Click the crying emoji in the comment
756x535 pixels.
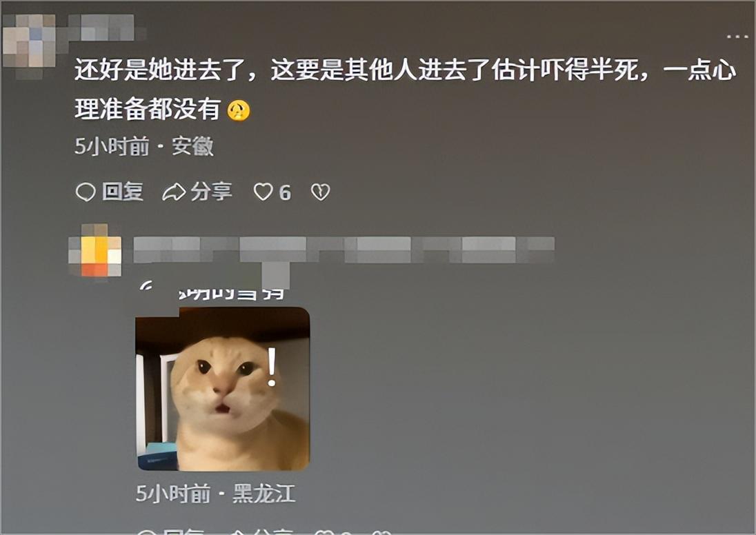(239, 110)
